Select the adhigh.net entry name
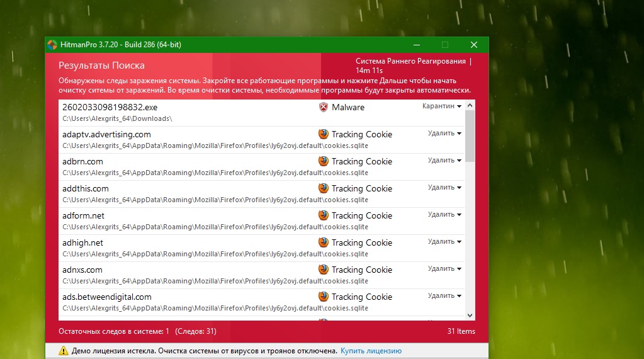The height and width of the screenshot is (359, 644). (82, 242)
